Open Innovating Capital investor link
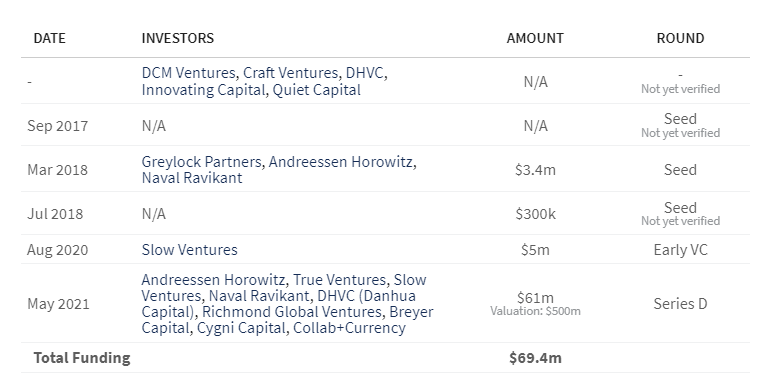The height and width of the screenshot is (391, 767). pos(203,90)
